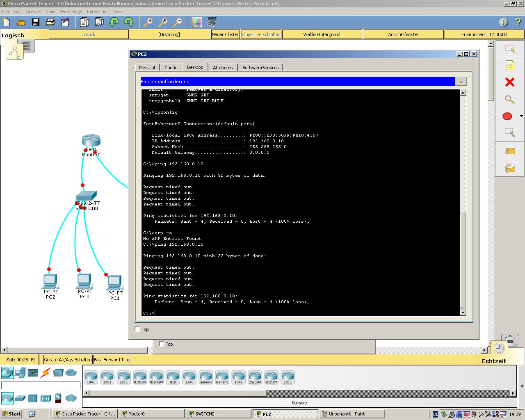Undo with the left green arrow icon

coord(114,22)
